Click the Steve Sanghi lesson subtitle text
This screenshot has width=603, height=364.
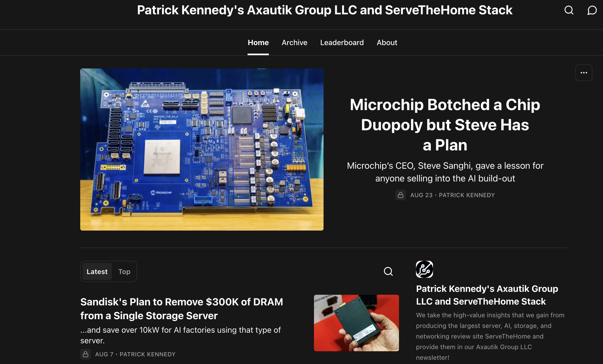pos(445,172)
